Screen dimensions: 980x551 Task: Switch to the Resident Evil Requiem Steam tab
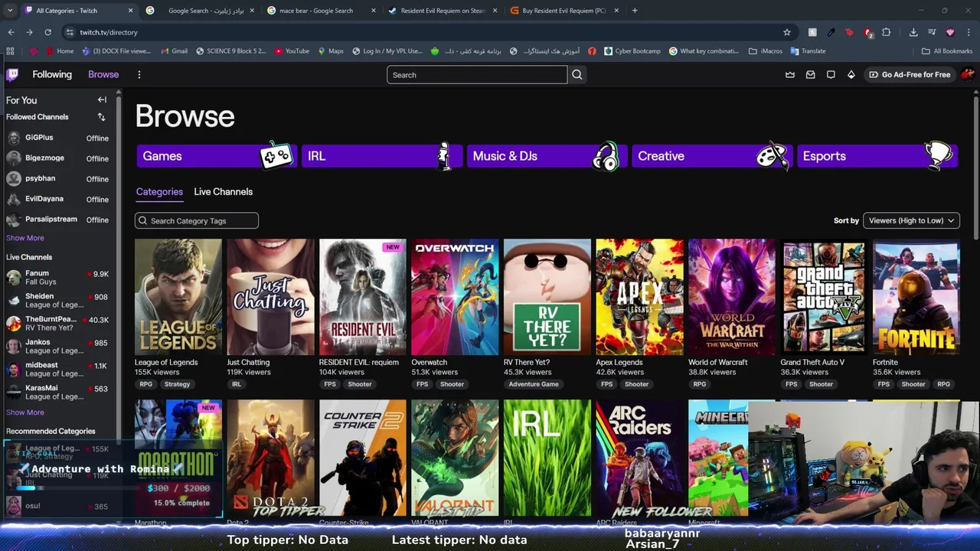tap(443, 11)
